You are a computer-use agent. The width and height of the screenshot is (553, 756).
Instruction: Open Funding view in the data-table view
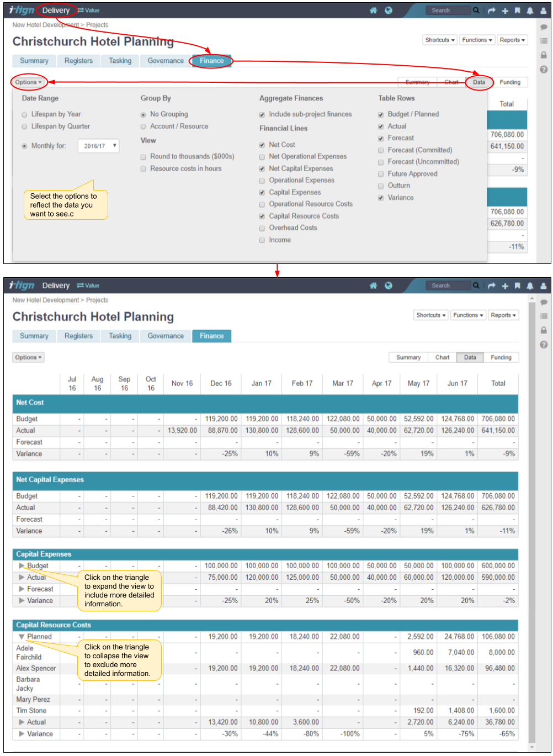click(x=501, y=357)
